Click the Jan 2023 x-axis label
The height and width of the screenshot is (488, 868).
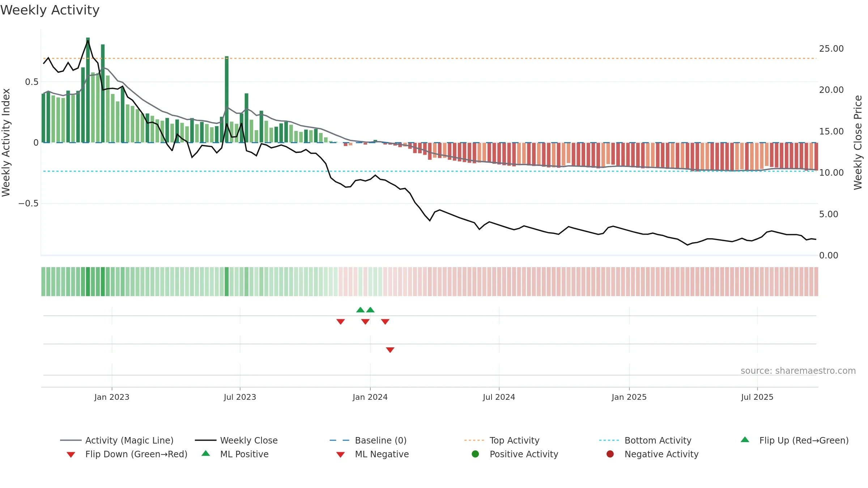click(112, 397)
